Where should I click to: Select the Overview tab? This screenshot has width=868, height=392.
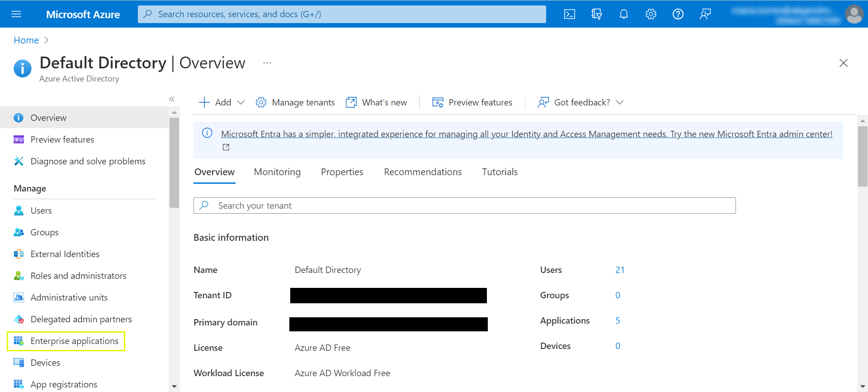[x=214, y=172]
